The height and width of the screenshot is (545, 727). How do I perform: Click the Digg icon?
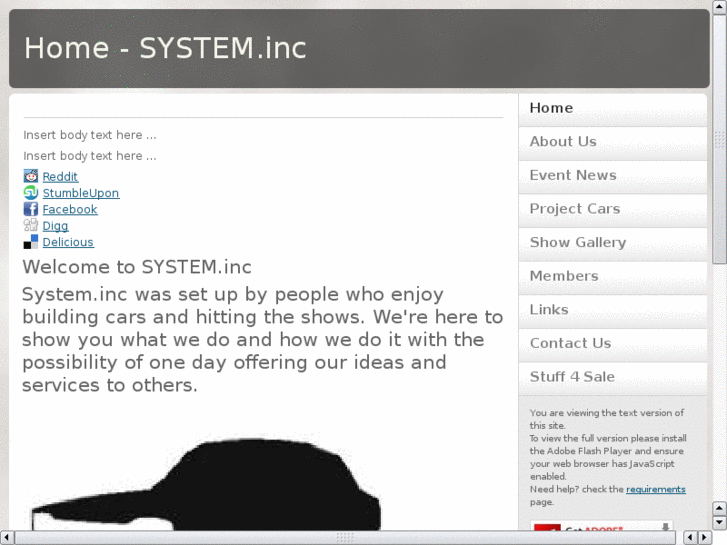(30, 226)
